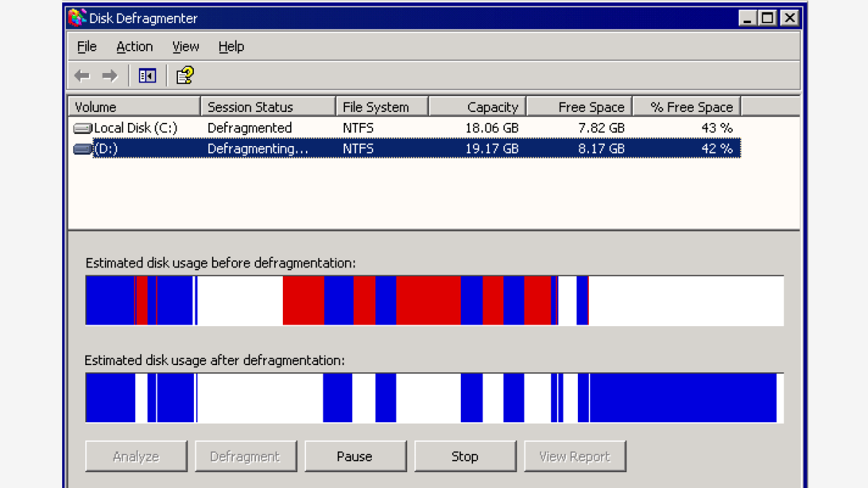
Task: Open the Help properties toolbar icon
Action: point(185,75)
